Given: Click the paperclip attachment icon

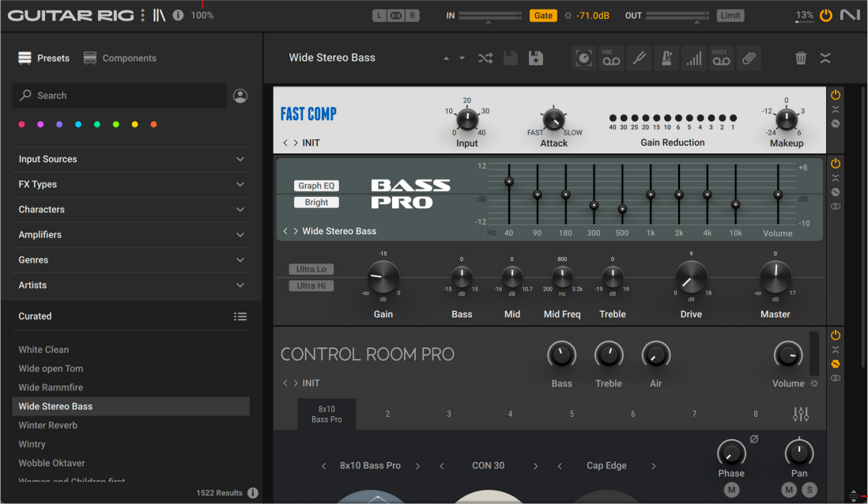Looking at the screenshot, I should pyautogui.click(x=749, y=59).
